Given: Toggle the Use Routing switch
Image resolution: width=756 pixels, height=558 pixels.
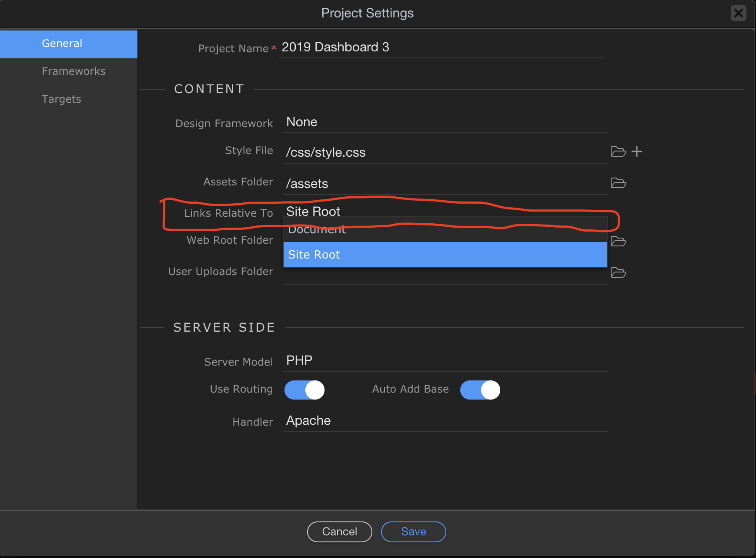Looking at the screenshot, I should click(x=304, y=390).
